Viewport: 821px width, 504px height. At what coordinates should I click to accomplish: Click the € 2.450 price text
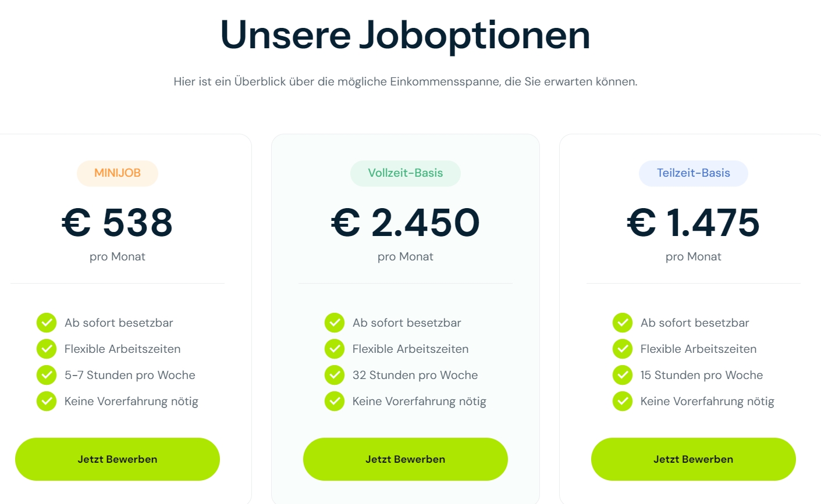[x=406, y=223]
